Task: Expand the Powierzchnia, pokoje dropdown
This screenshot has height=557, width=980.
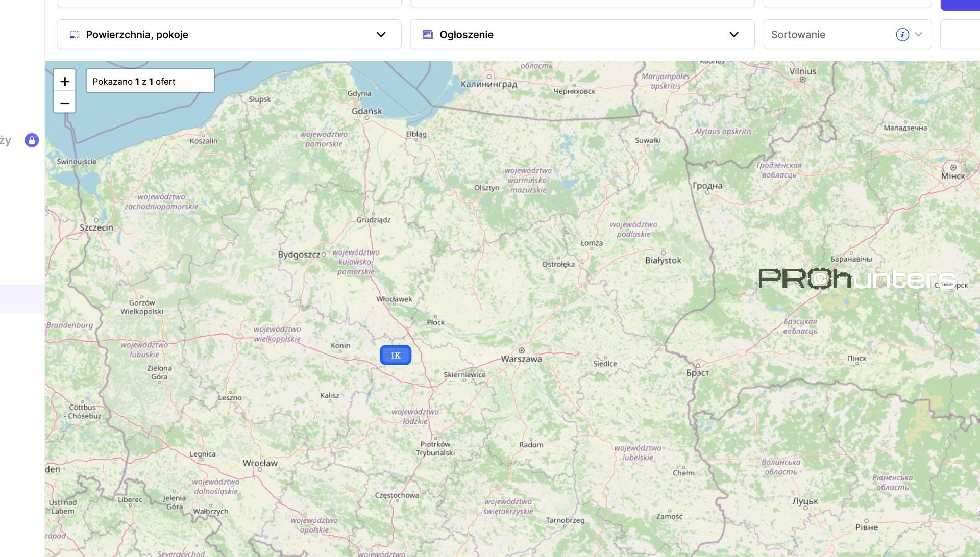Action: click(229, 35)
